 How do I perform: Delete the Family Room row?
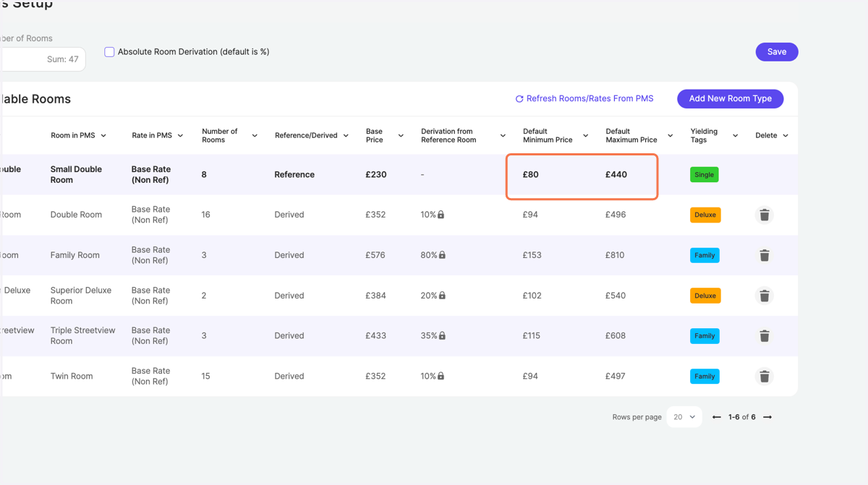tap(764, 255)
